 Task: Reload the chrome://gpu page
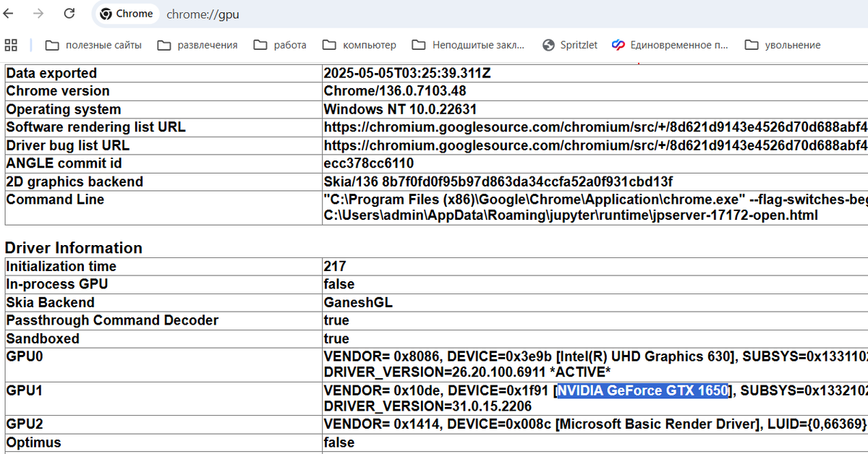tap(69, 14)
